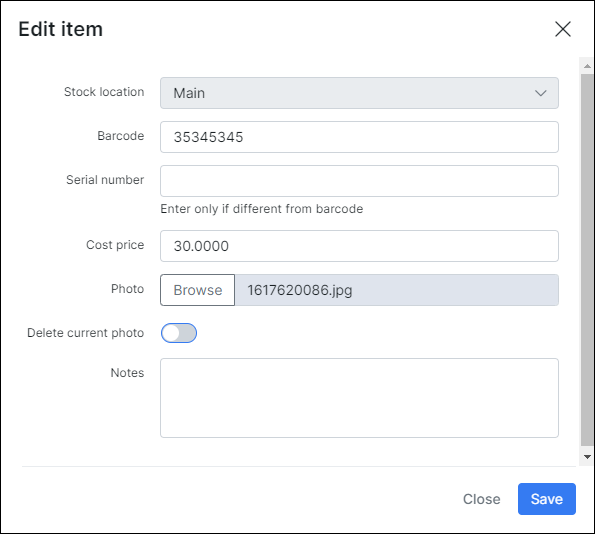595x534 pixels.
Task: Toggle the Delete current photo switch
Action: point(179,333)
